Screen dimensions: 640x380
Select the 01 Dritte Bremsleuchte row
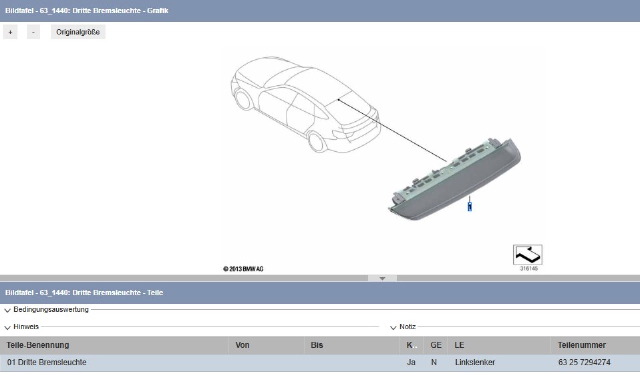pos(320,362)
